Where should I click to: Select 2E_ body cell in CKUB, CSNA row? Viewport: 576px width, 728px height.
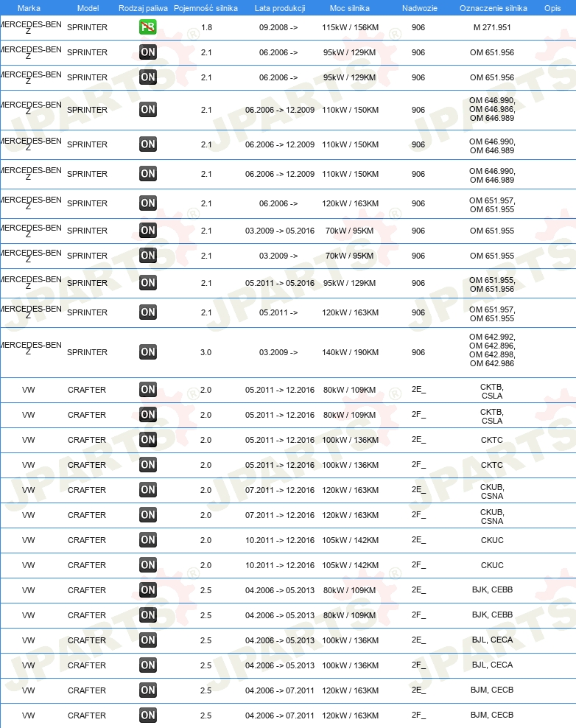[418, 490]
